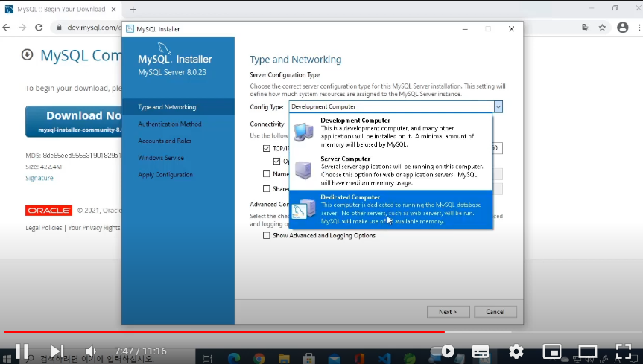The width and height of the screenshot is (643, 364).
Task: Open Visual Studio Code from the taskbar
Action: click(x=384, y=359)
